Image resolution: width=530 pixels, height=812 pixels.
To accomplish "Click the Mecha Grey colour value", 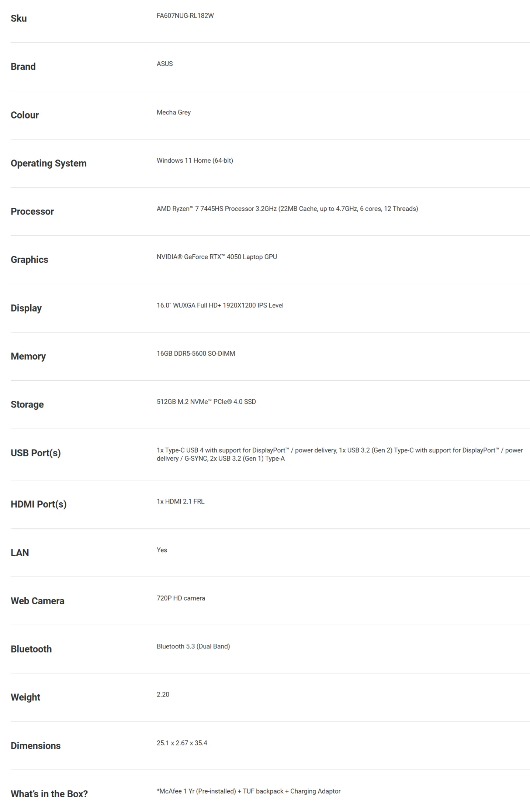I will (173, 112).
